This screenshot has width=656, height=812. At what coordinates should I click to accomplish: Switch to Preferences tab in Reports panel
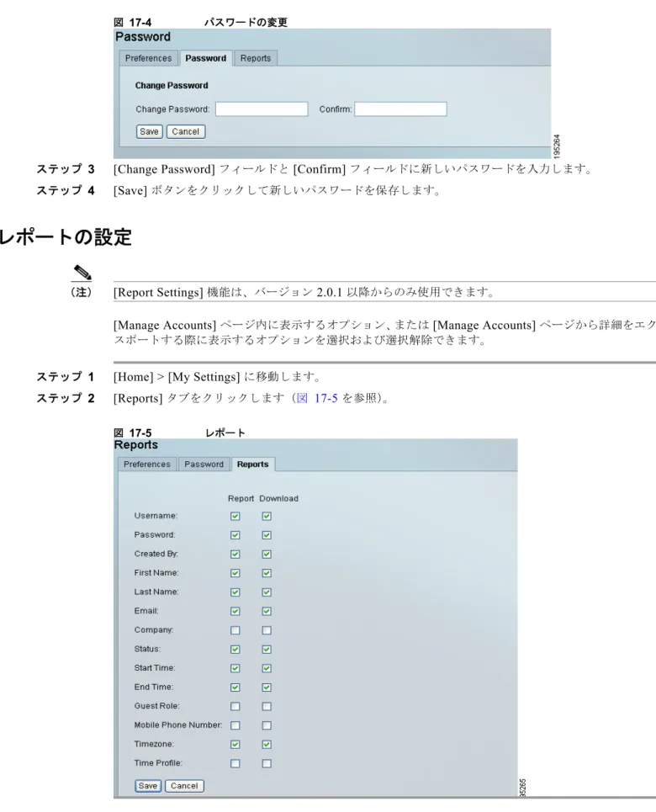click(x=147, y=464)
